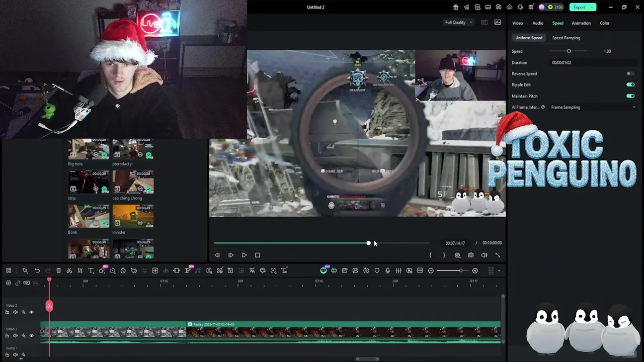Open the gift icon in title bar
Viewport: 644px width, 362px height.
[456, 7]
